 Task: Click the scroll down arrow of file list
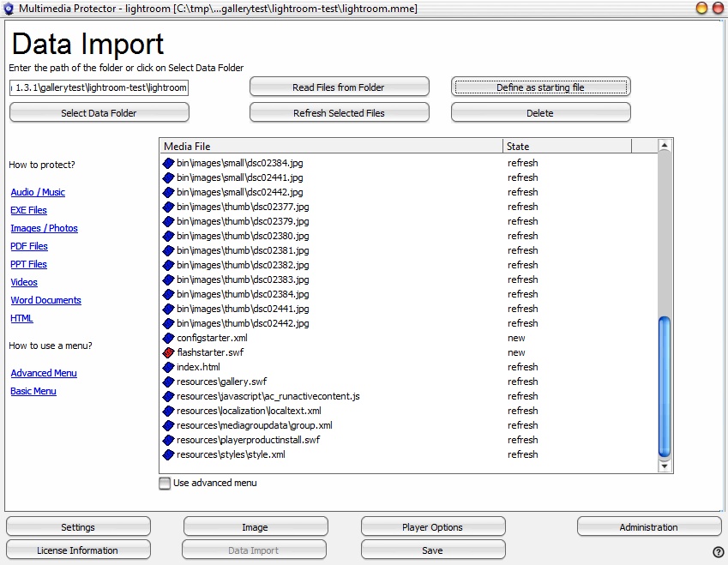(664, 466)
